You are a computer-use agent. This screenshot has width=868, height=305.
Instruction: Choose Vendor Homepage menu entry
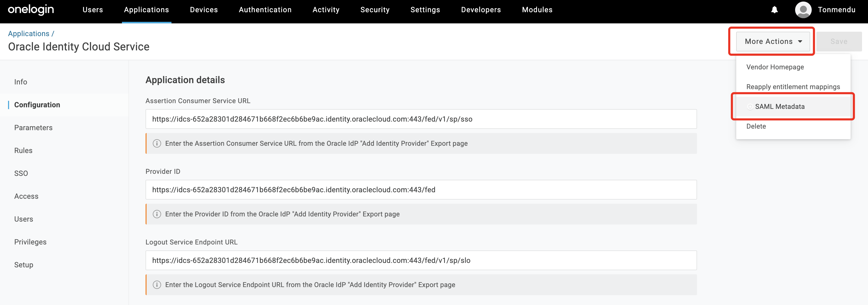tap(775, 67)
